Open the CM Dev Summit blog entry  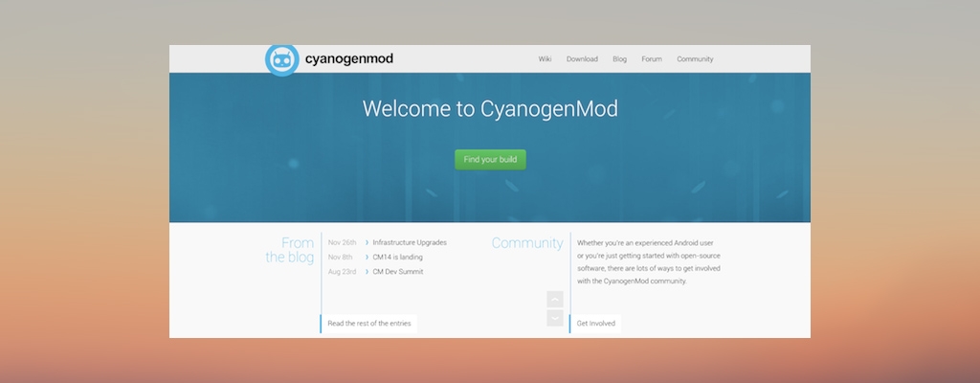(x=397, y=272)
